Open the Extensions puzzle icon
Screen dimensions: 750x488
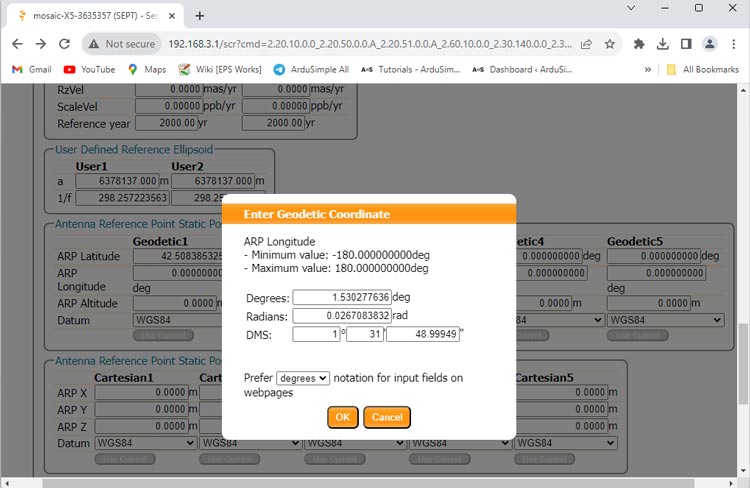point(640,44)
